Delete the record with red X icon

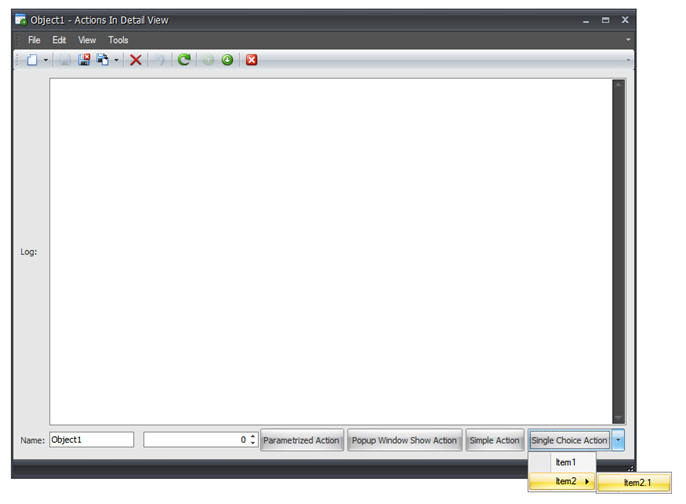click(x=136, y=60)
